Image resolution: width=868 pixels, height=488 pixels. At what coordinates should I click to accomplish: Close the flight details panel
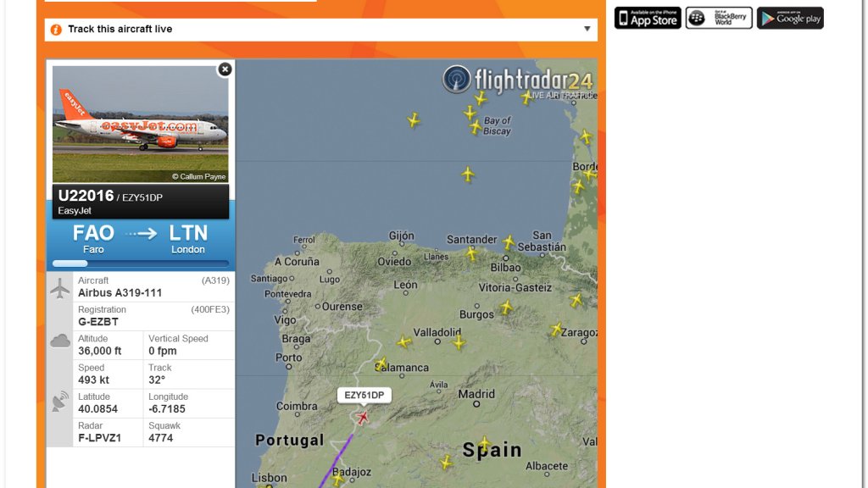tap(225, 69)
